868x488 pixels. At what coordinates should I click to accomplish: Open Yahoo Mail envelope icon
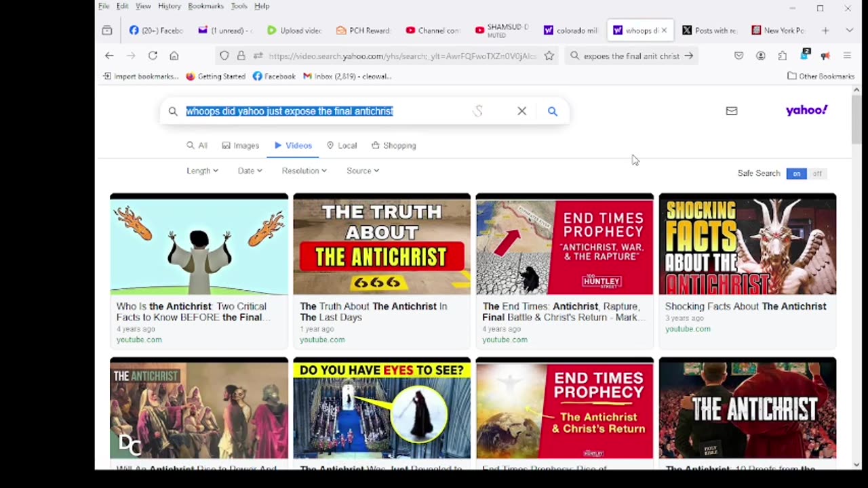pyautogui.click(x=731, y=110)
